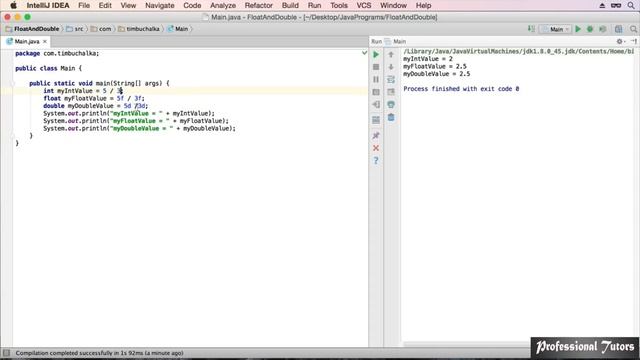This screenshot has width=640, height=360.
Task: Click the float myFloatValue code line
Action: tap(94, 98)
